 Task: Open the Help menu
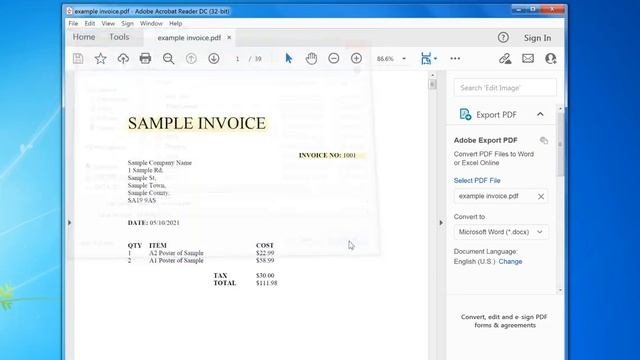coord(176,23)
